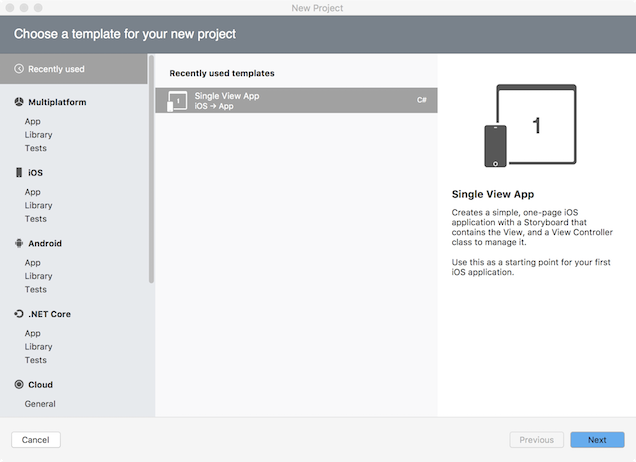The width and height of the screenshot is (636, 462).
Task: Select Tests under .NET Core
Action: click(x=36, y=360)
